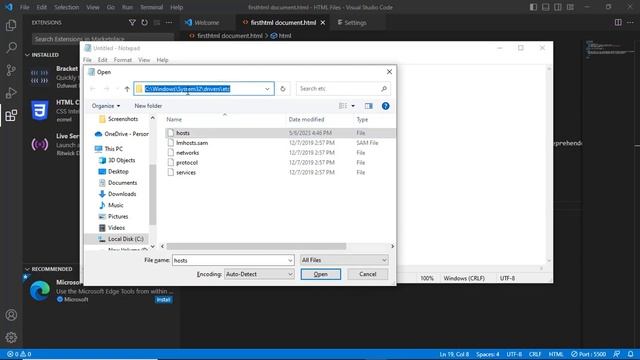Open VS Code Extensions sidebar icon

tap(11, 116)
